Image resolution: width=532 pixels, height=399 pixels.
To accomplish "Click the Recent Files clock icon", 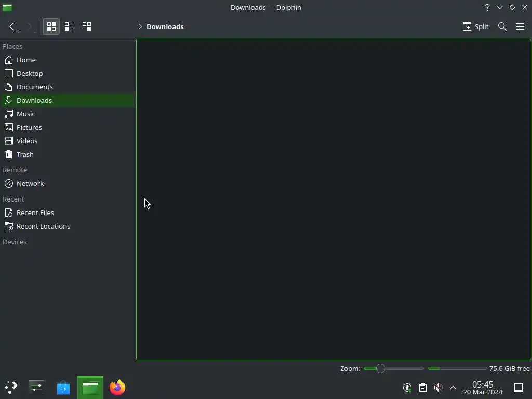I will click(9, 212).
